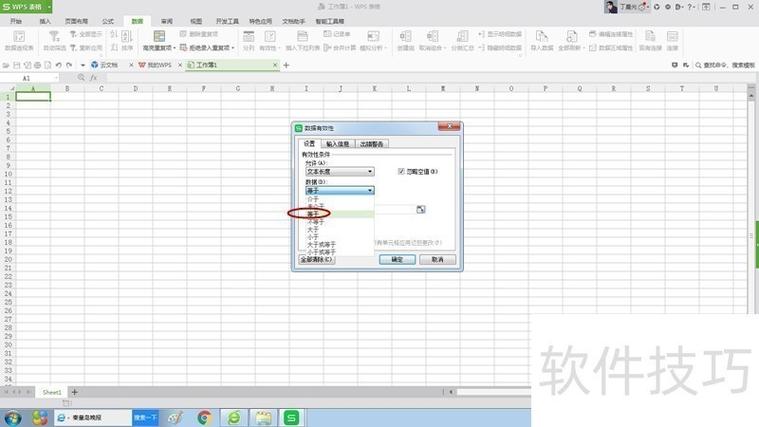Image resolution: width=759 pixels, height=427 pixels.
Task: Click 数据区域属性 in the ribbon
Action: 611,47
